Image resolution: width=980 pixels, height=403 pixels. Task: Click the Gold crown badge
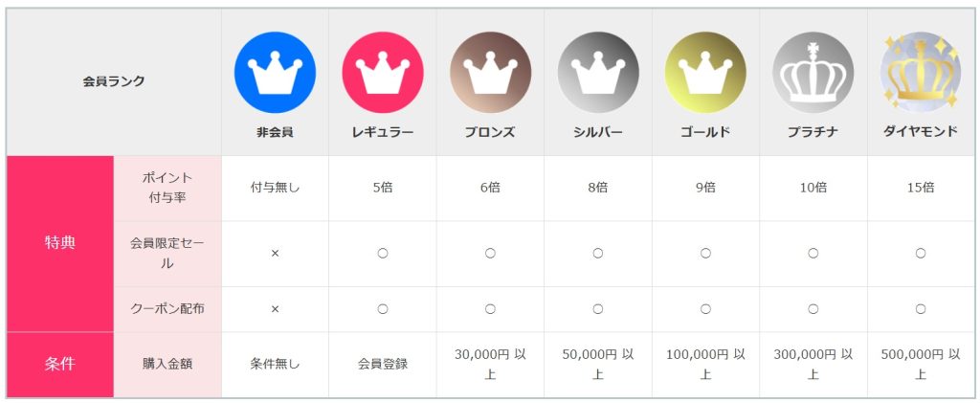[705, 73]
